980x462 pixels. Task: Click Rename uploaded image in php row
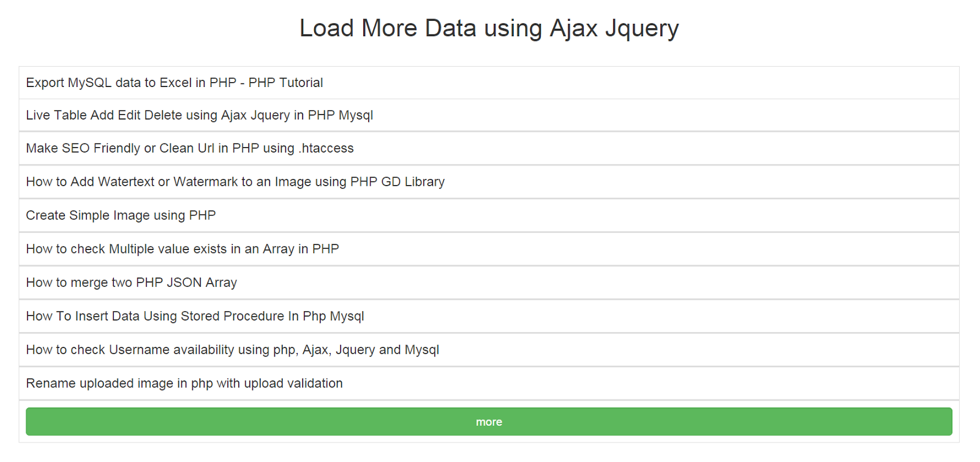click(x=184, y=384)
